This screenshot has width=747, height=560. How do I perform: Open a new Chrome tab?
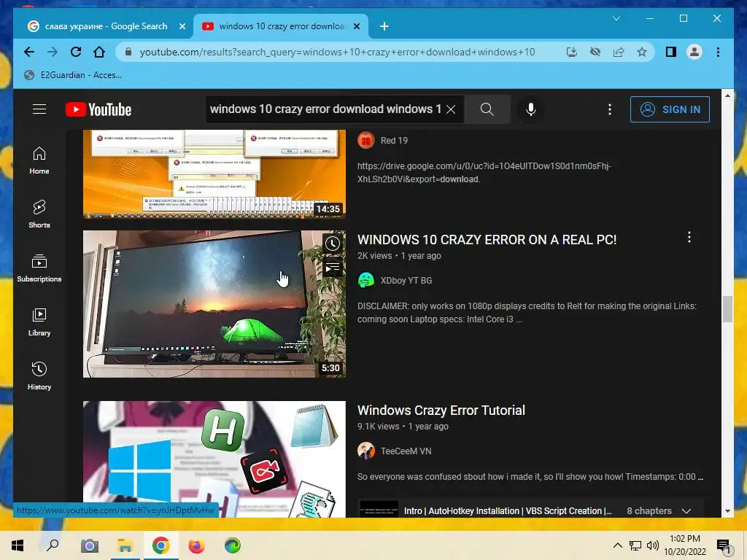point(384,27)
